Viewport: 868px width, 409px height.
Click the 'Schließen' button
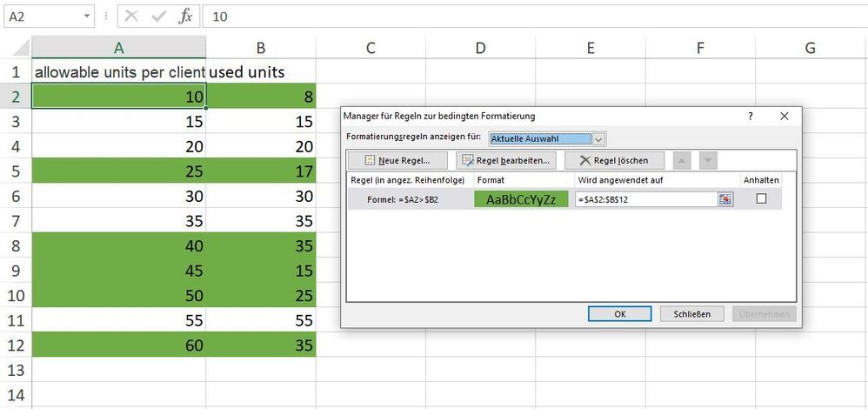(x=692, y=313)
